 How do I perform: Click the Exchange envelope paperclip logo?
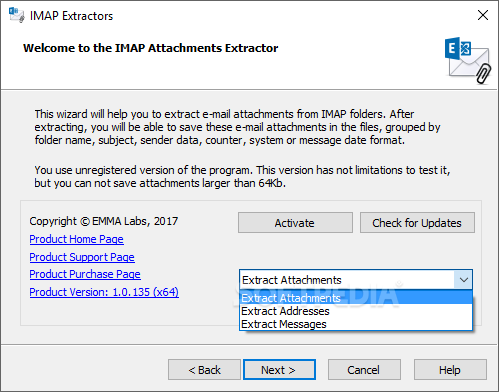468,60
